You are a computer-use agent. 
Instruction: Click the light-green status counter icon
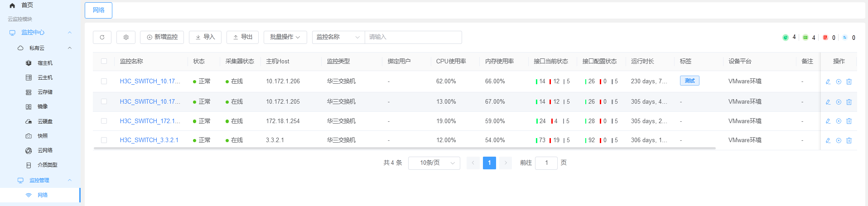coord(805,38)
